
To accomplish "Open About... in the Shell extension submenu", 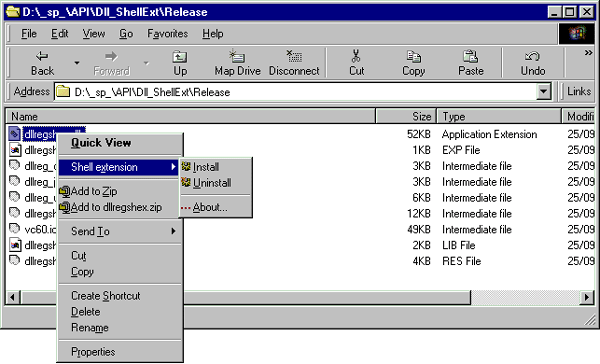I will 216,207.
